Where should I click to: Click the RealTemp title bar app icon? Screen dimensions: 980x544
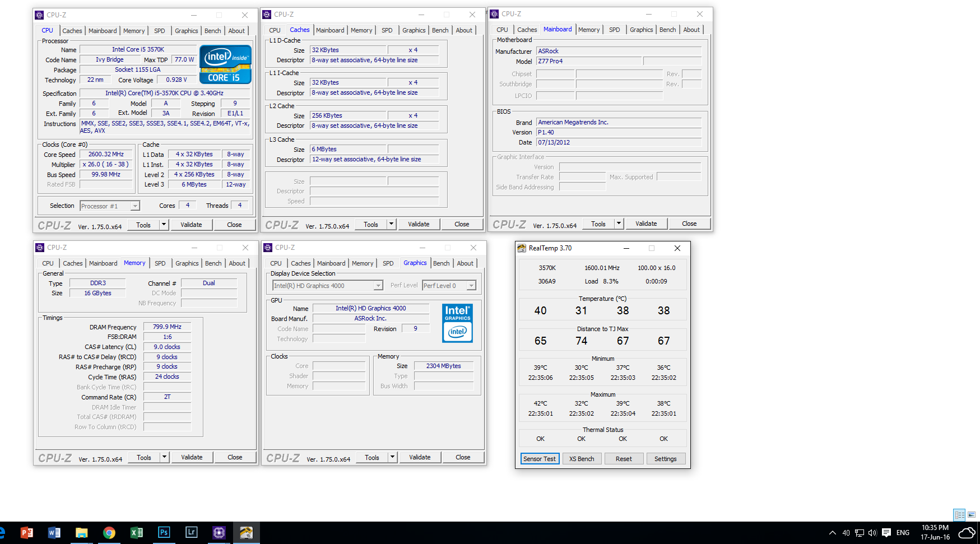(522, 248)
